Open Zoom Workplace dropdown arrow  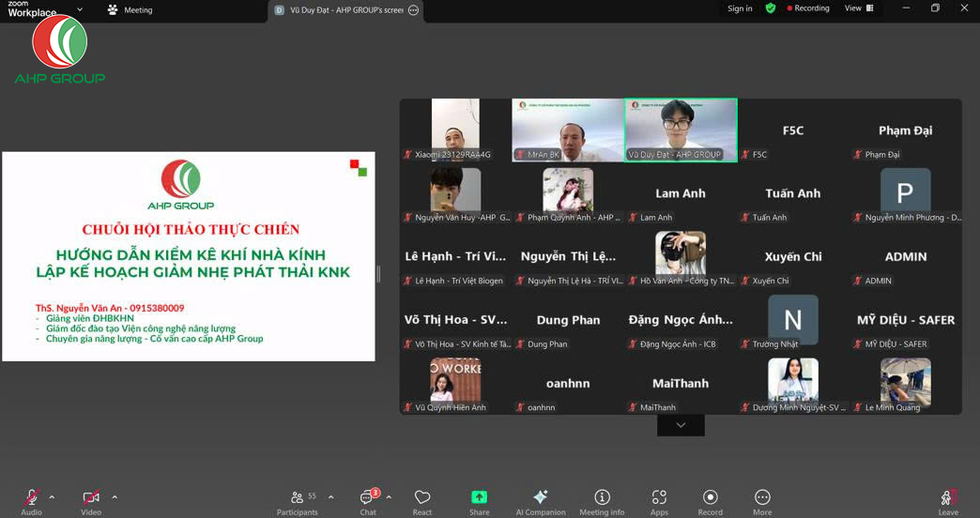[80, 9]
